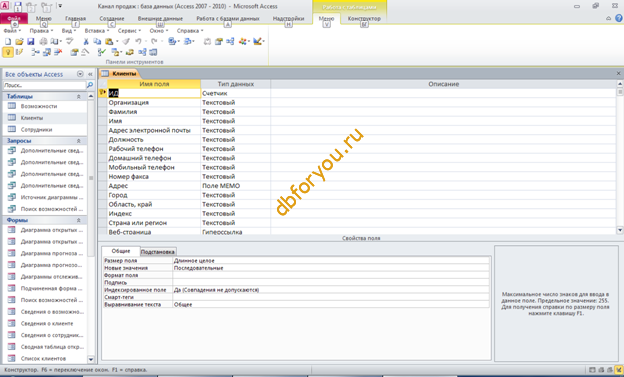Open the Справка menu dropdown
The image size is (624, 377).
click(190, 31)
